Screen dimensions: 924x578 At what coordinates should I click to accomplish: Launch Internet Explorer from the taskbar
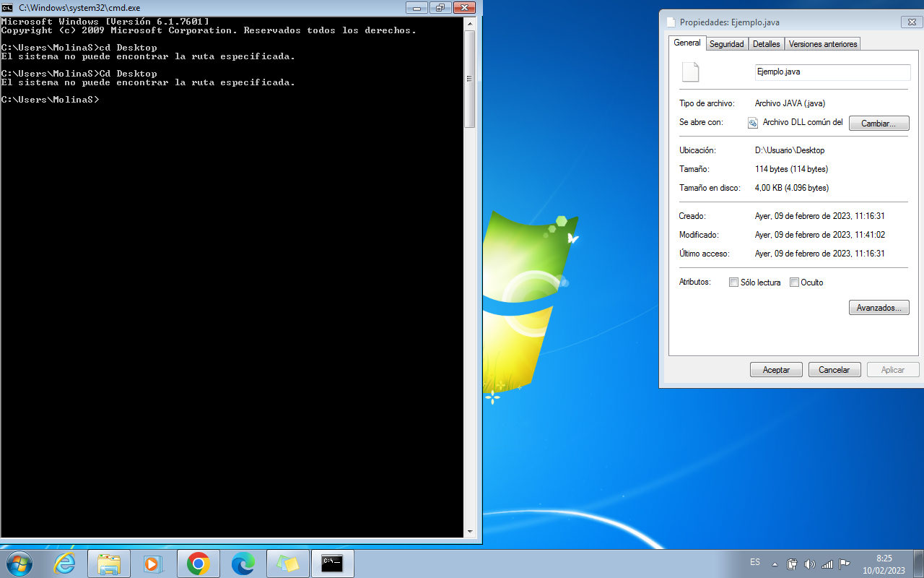65,564
